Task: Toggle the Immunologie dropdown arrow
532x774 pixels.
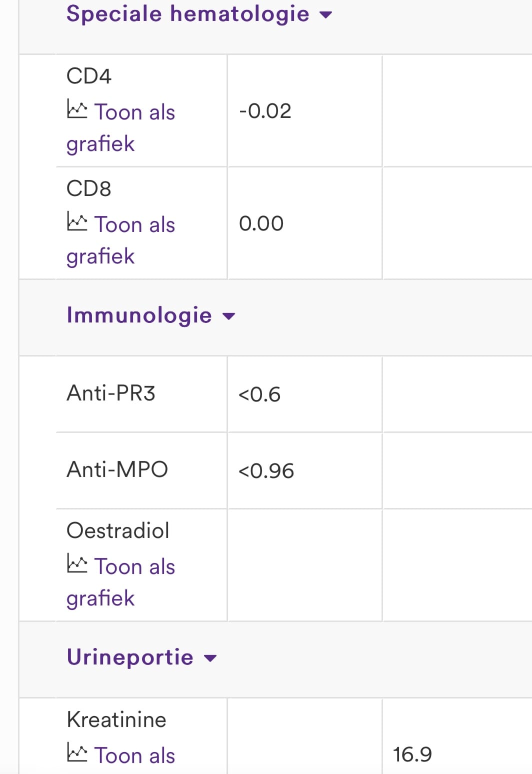Action: (x=228, y=316)
